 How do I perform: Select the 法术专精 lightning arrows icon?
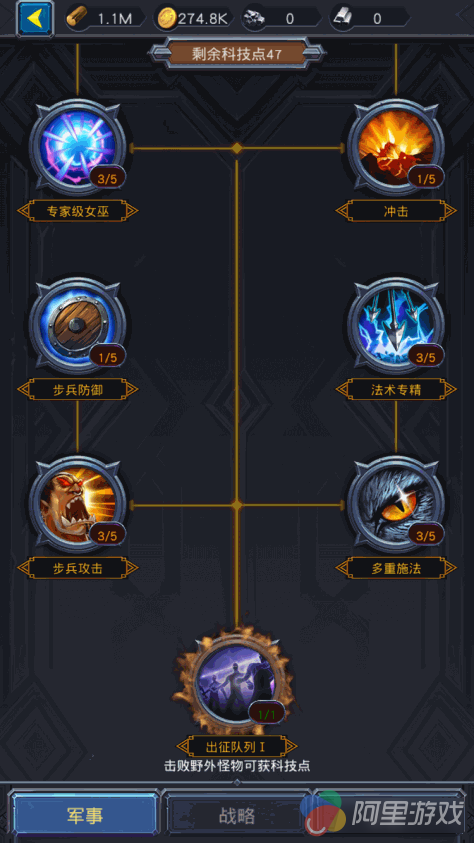click(396, 325)
